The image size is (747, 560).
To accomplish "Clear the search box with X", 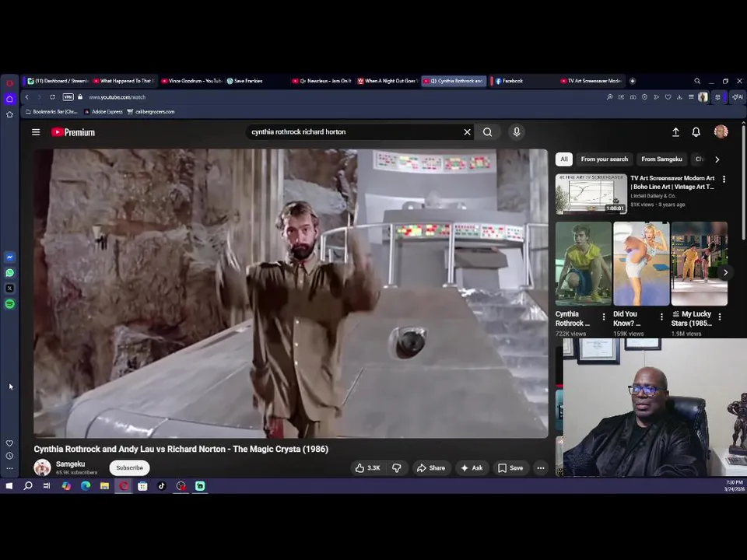I will [468, 132].
